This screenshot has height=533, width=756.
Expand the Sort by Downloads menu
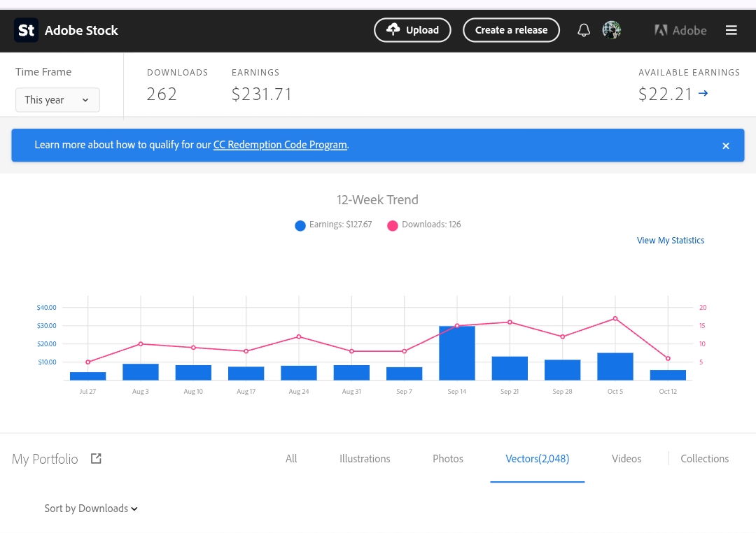(x=91, y=509)
